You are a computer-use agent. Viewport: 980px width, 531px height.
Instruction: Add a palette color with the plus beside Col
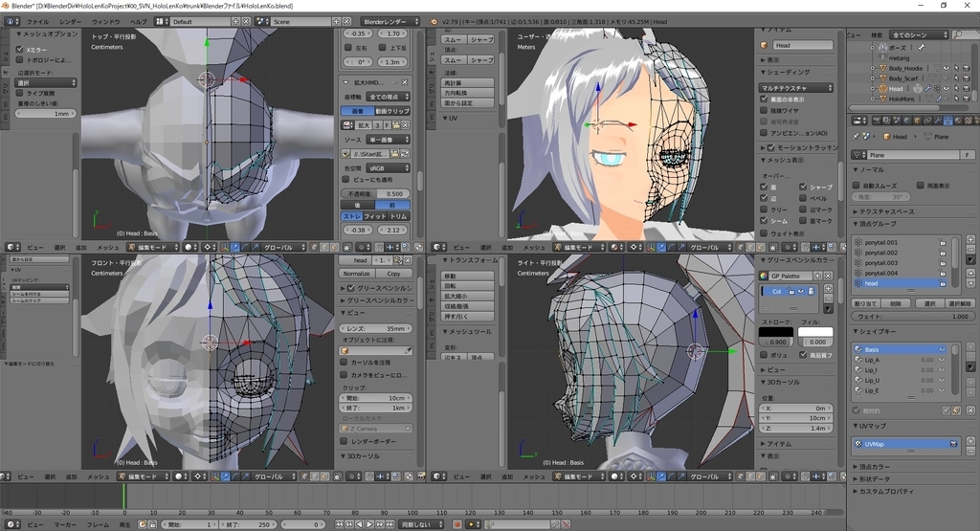(x=828, y=288)
